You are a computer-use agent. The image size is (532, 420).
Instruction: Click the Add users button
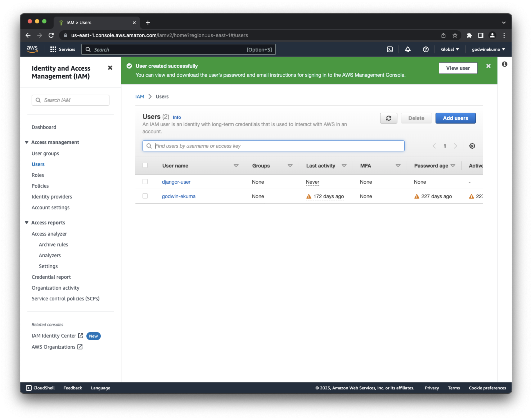(x=455, y=118)
